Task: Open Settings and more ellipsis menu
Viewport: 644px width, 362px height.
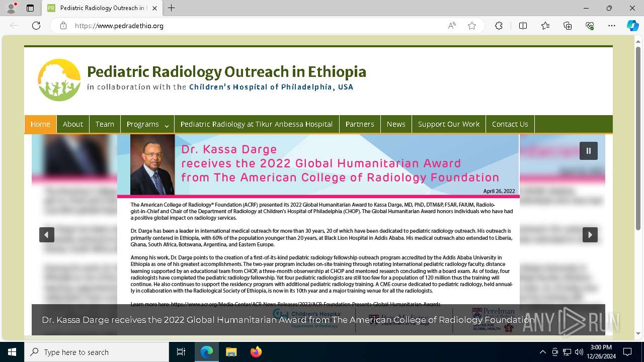Action: (x=612, y=26)
